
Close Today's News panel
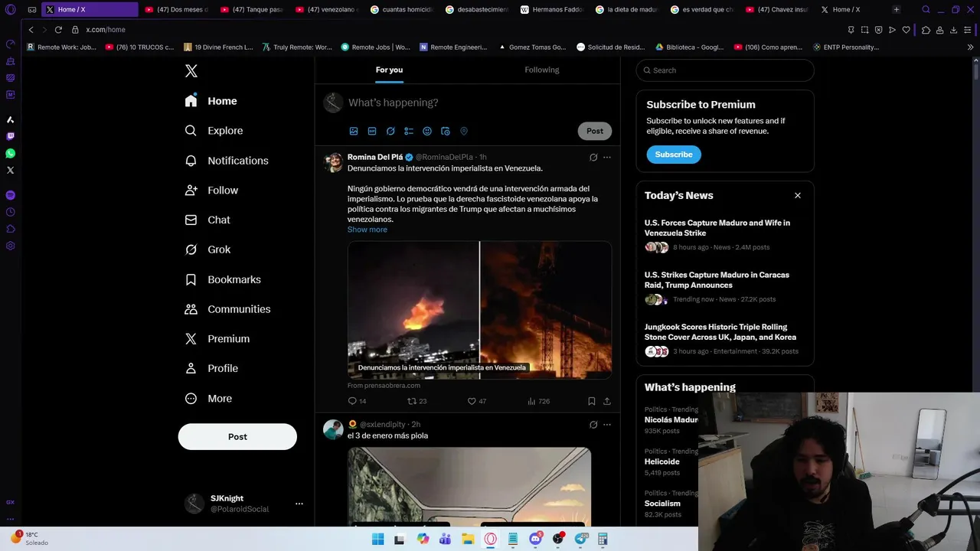[798, 195]
